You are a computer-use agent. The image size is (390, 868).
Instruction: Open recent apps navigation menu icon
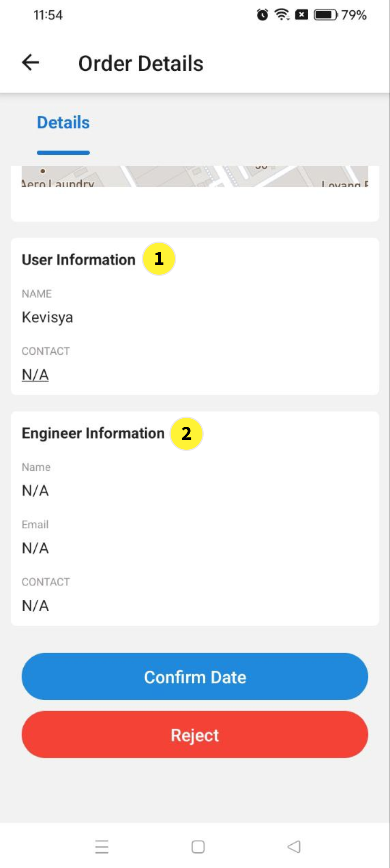click(x=102, y=846)
